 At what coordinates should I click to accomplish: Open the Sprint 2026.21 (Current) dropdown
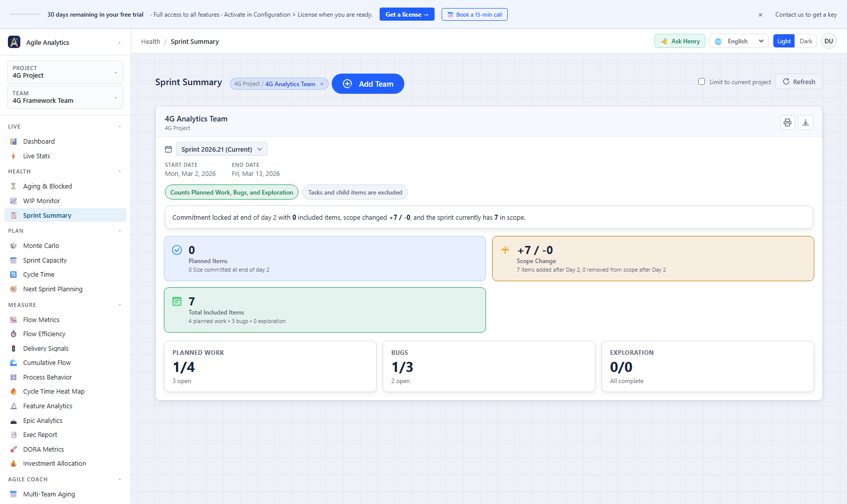pyautogui.click(x=221, y=149)
